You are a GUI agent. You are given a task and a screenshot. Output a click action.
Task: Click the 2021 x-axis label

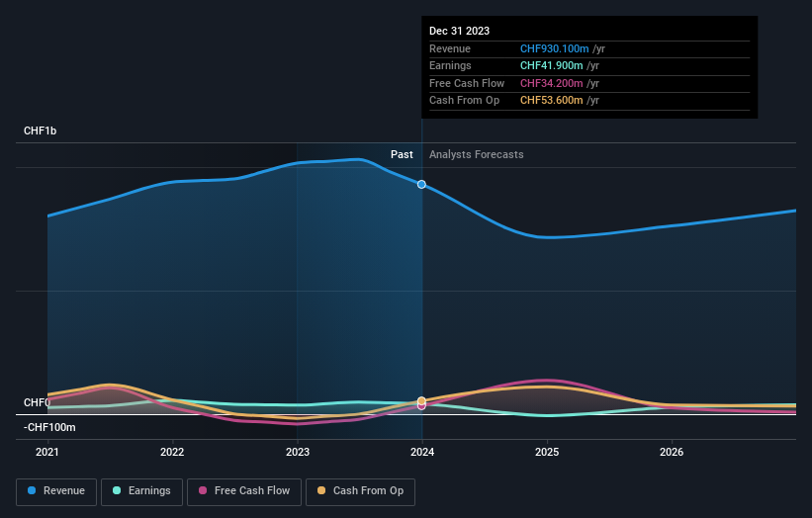pyautogui.click(x=47, y=452)
